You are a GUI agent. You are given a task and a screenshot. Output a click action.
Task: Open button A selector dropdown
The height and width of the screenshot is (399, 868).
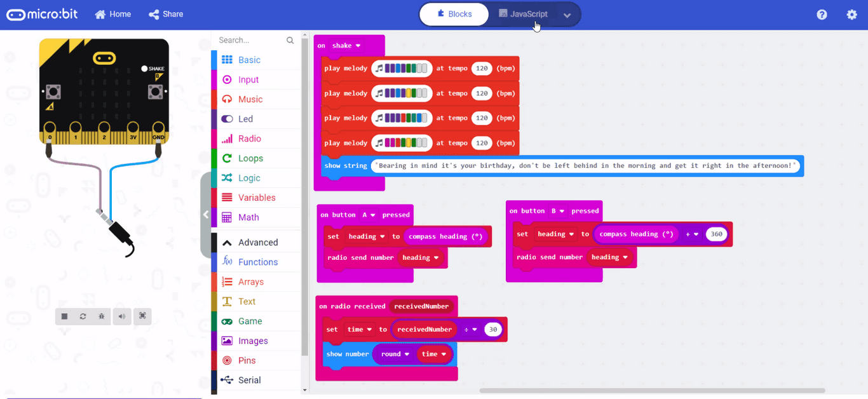point(369,215)
